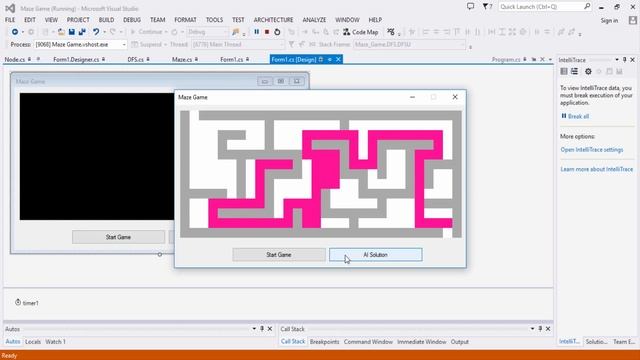The width and height of the screenshot is (640, 360).
Task: Open the Undo history dropdown arrow
Action: click(x=104, y=32)
